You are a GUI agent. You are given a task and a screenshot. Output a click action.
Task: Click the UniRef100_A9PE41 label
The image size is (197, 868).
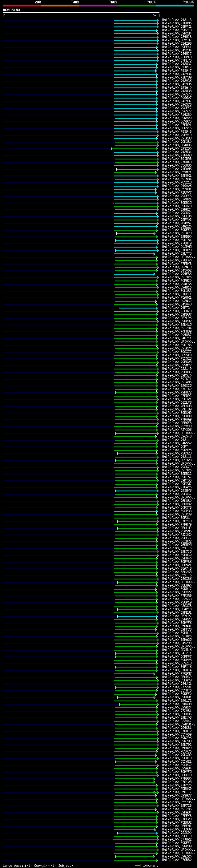click(x=177, y=47)
